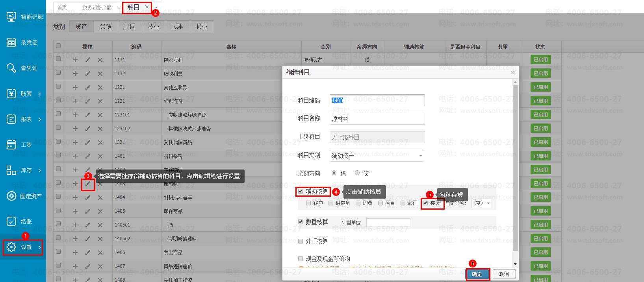Open 查凭证 search voucher icon
644x282 pixels.
coord(11,68)
